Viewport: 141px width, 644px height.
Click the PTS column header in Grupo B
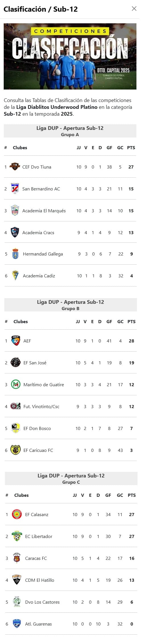coord(132,321)
